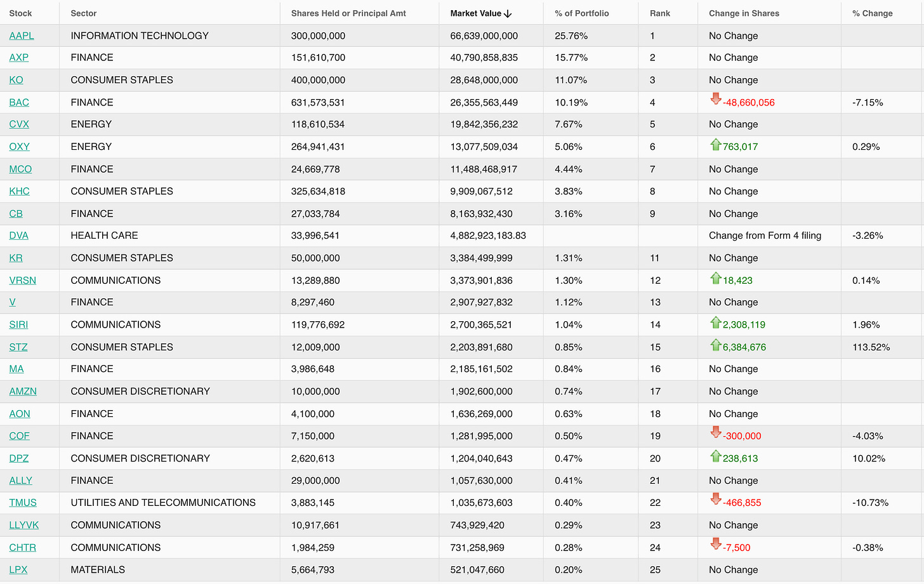
Task: Click the 'MATERIALS' sector cell
Action: coord(98,570)
